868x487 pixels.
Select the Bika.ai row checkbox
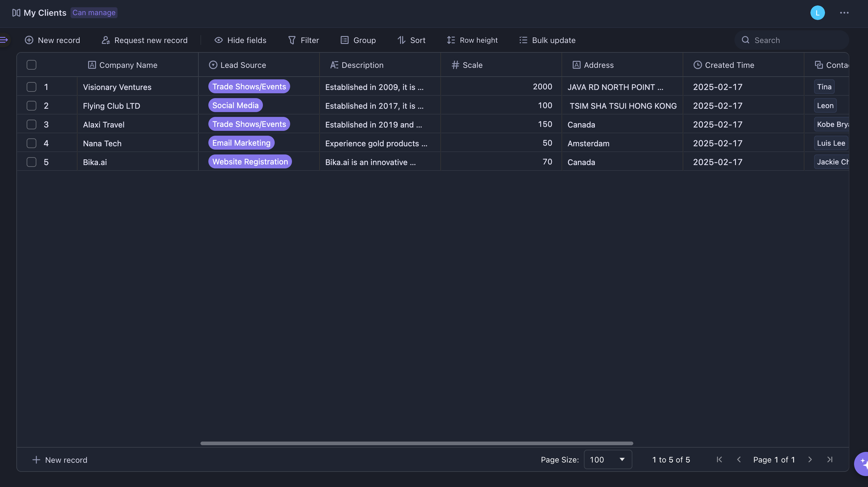[x=31, y=162]
